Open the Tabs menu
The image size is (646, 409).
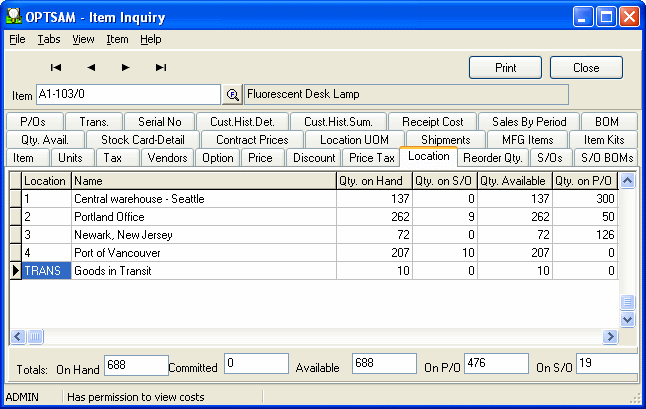pos(49,39)
